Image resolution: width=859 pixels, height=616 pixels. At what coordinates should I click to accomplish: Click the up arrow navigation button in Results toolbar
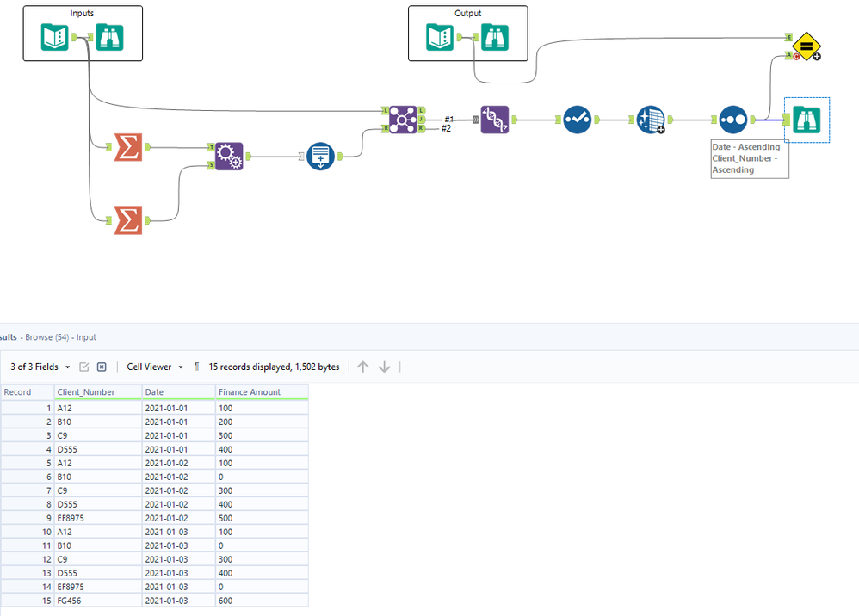362,367
